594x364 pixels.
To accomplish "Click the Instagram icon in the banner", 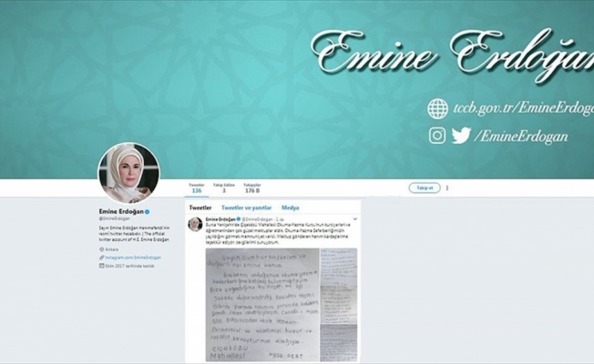I will point(437,136).
